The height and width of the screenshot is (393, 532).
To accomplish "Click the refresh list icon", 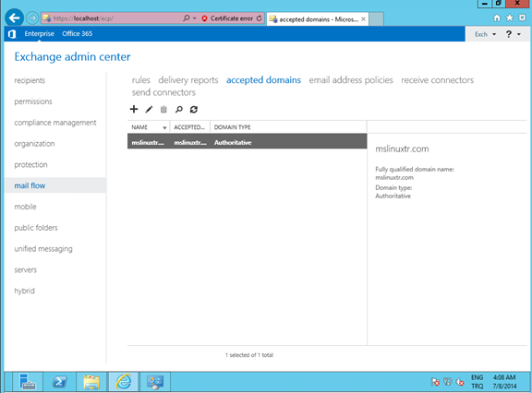I will click(x=194, y=109).
